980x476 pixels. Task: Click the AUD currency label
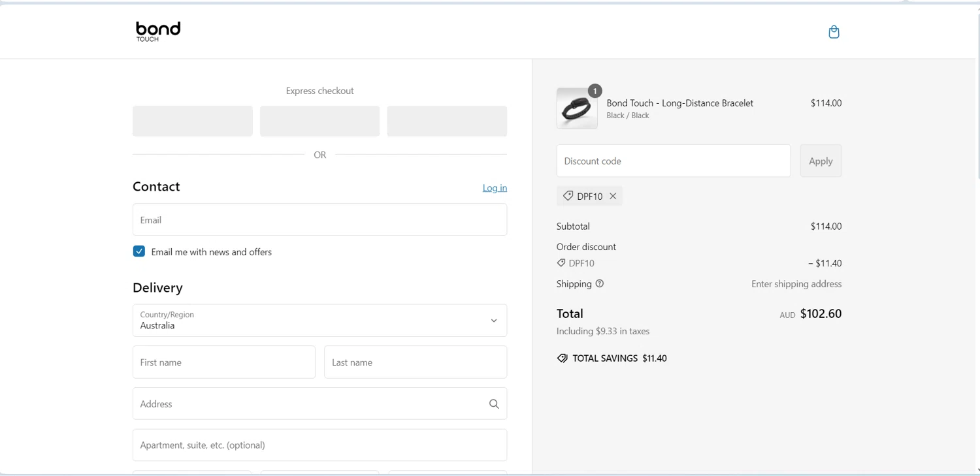tap(787, 315)
